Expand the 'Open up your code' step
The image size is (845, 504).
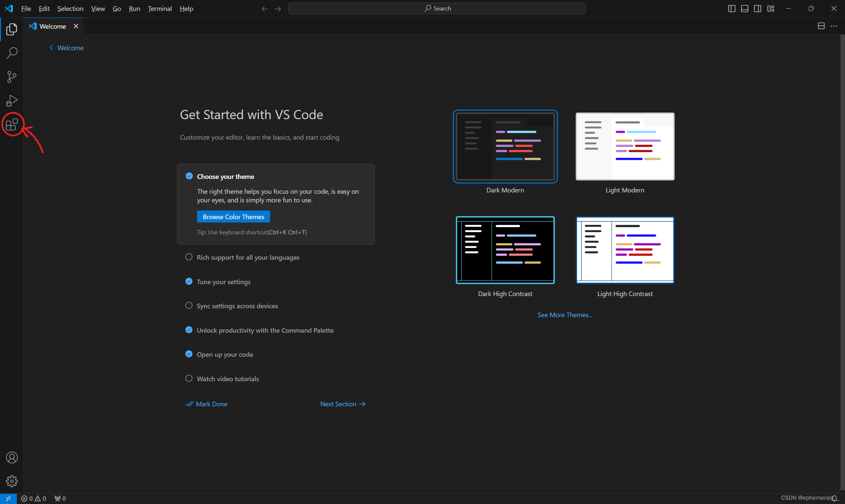224,354
